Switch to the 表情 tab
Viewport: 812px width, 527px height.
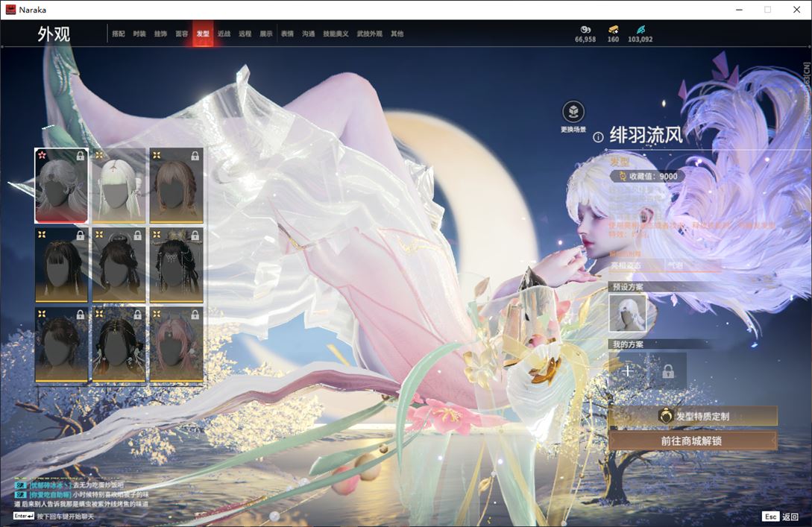287,34
